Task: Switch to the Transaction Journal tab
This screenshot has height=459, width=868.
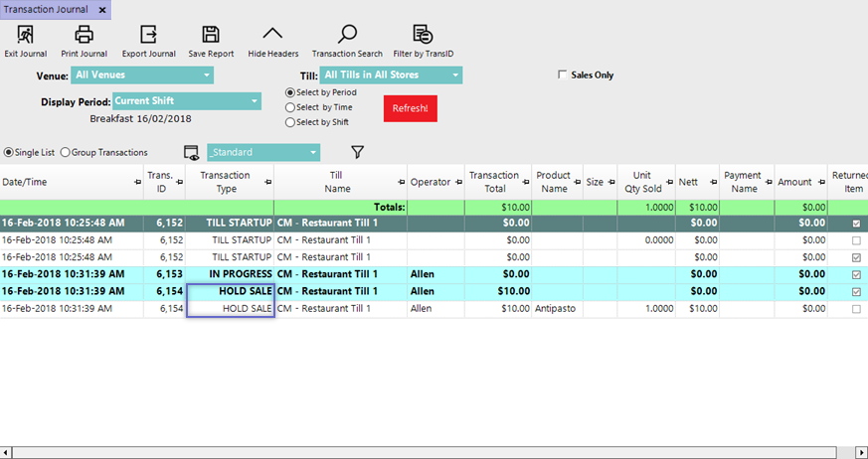Action: [x=46, y=9]
